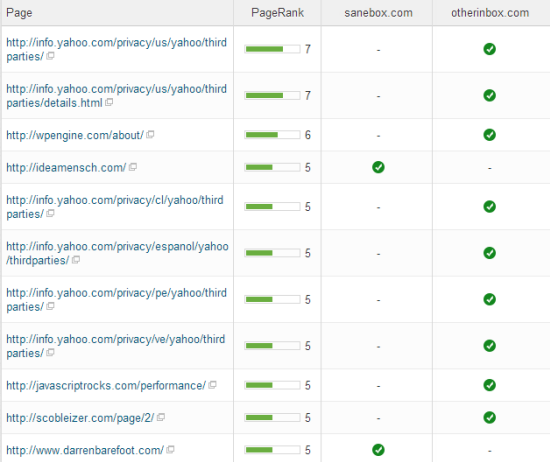
Task: Sort by the PageRank column header
Action: [277, 13]
